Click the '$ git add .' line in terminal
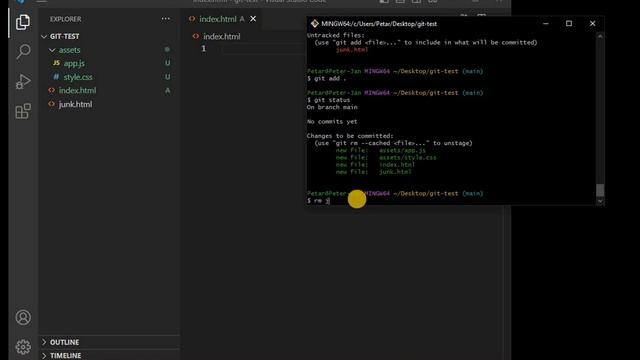This screenshot has height=360, width=640. (327, 78)
